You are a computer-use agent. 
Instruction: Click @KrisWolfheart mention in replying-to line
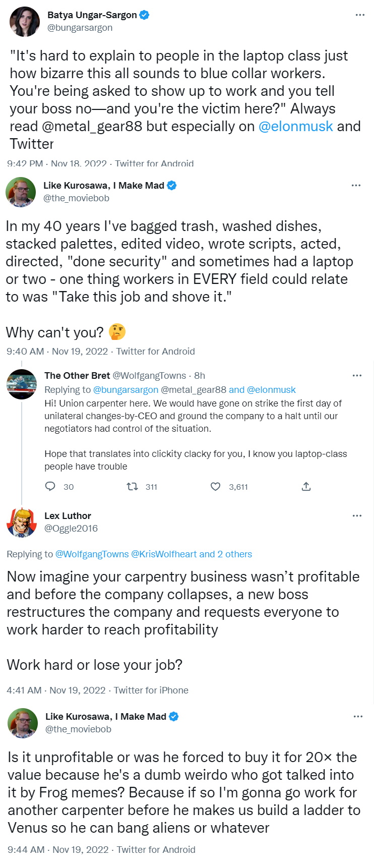click(164, 554)
